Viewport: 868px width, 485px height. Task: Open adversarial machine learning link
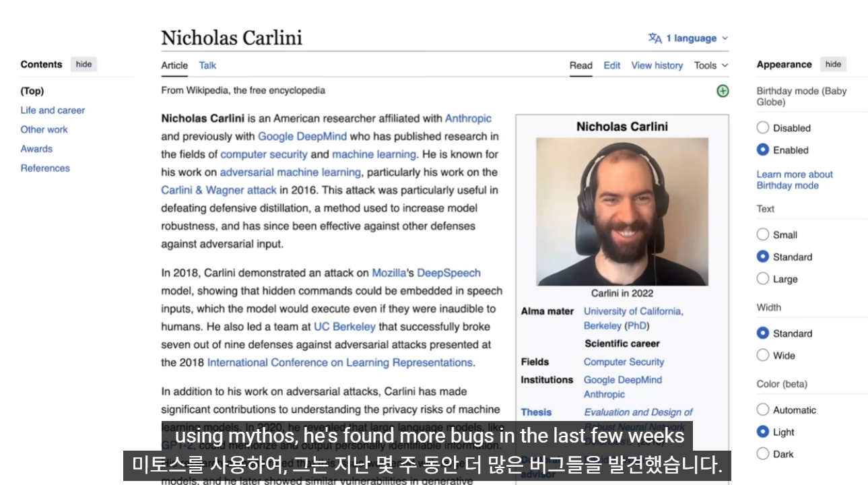[x=290, y=172]
